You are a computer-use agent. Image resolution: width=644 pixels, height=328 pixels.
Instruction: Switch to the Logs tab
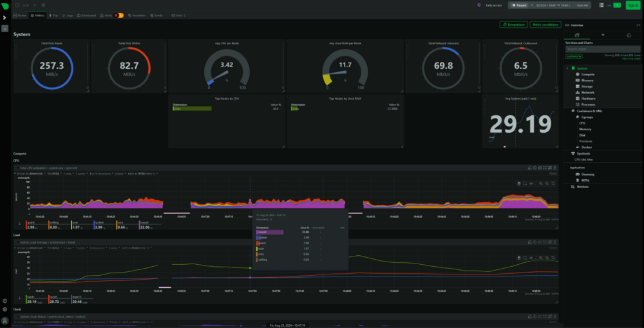68,15
